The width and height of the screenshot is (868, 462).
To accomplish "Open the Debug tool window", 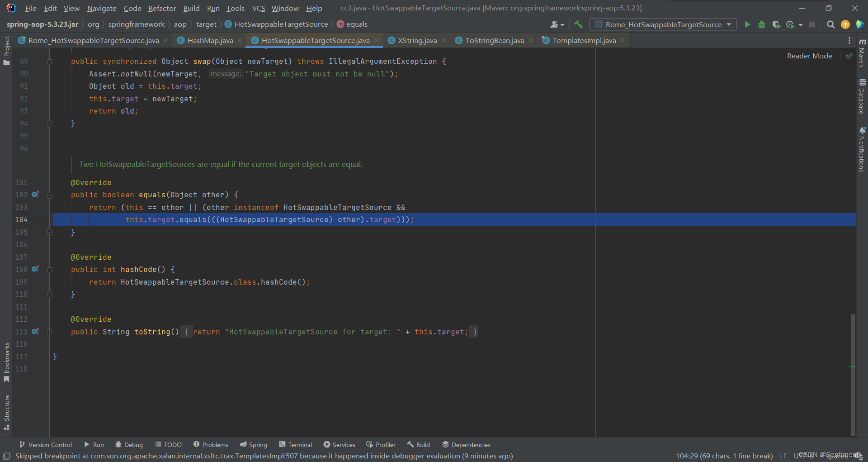I will [129, 445].
